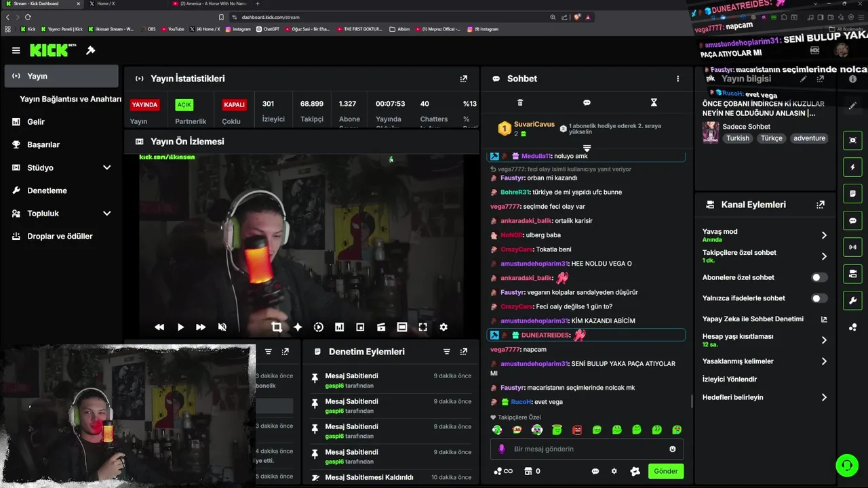Pop out the Kanal Eylemleri panel

click(x=821, y=205)
